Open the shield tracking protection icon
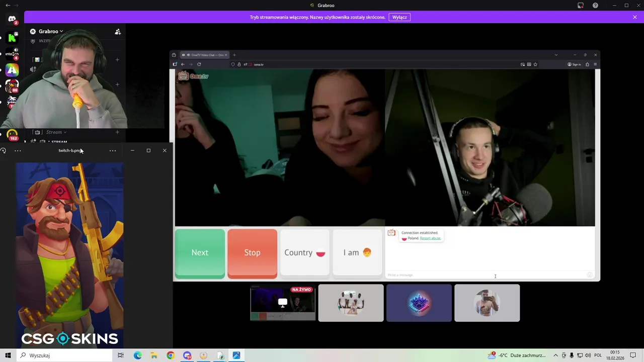The width and height of the screenshot is (644, 362). tap(233, 64)
